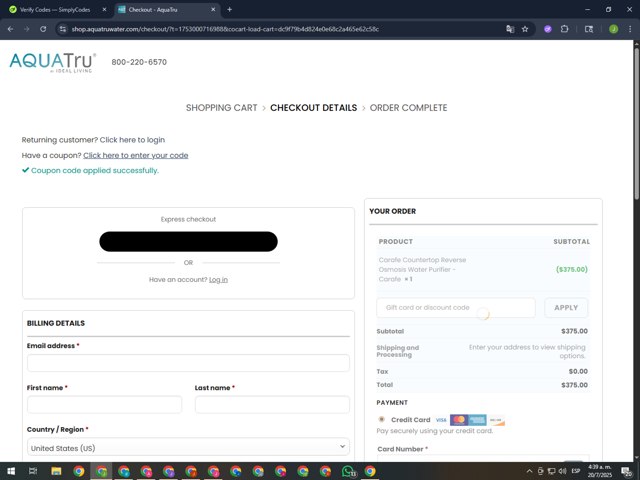This screenshot has height=480, width=640.
Task: Click 'Click here to enter your code'
Action: pos(136,156)
